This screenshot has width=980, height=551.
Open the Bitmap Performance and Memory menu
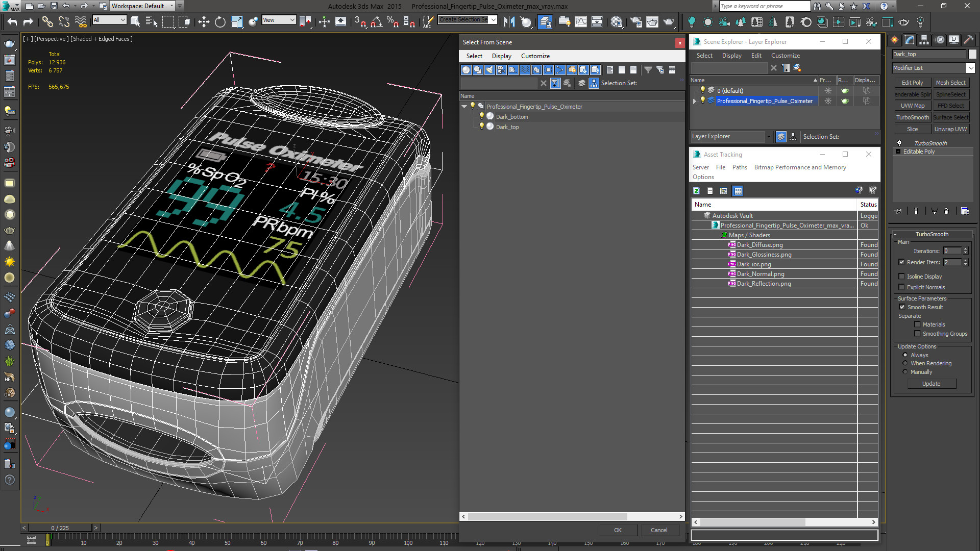click(x=800, y=167)
